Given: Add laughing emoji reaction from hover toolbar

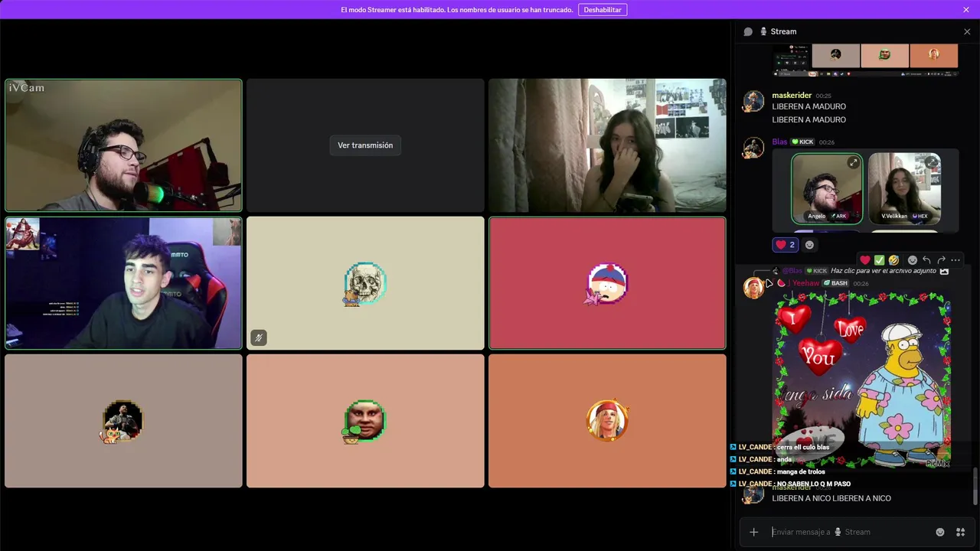Looking at the screenshot, I should pyautogui.click(x=893, y=260).
